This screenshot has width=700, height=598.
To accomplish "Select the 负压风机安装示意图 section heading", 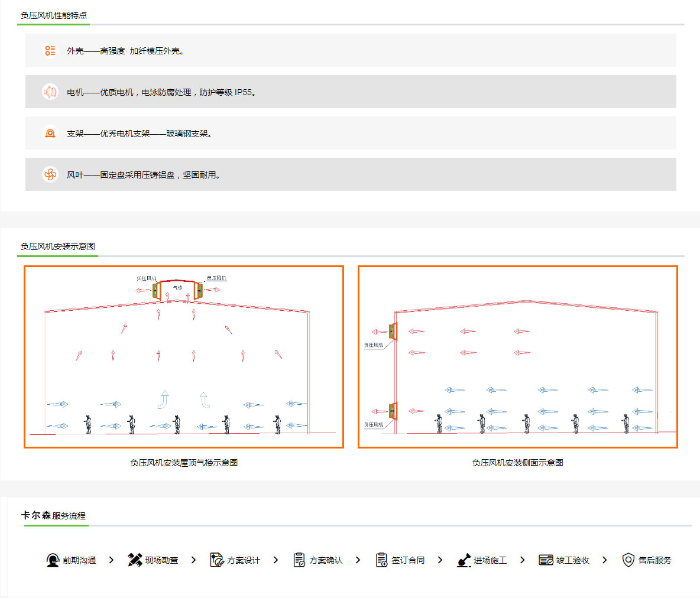I will click(58, 246).
